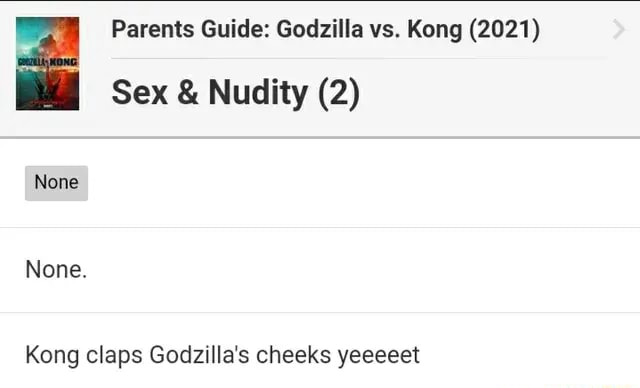Tap the red Kong half of poster

click(x=64, y=64)
